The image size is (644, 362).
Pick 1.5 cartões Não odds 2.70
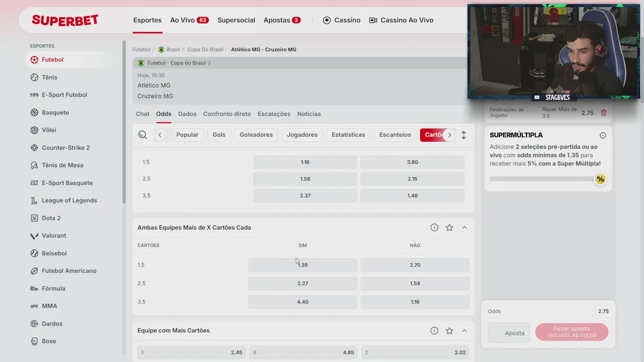(x=415, y=265)
